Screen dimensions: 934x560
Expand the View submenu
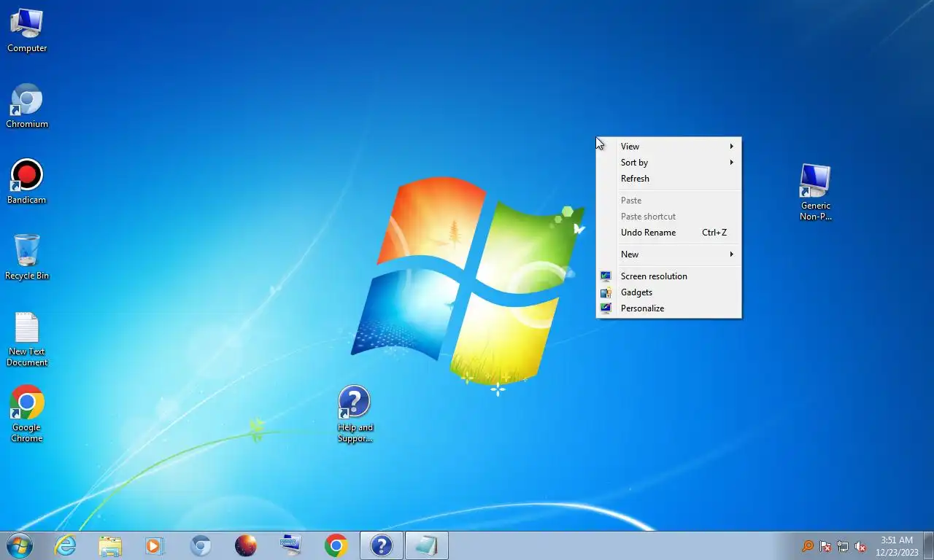(668, 147)
